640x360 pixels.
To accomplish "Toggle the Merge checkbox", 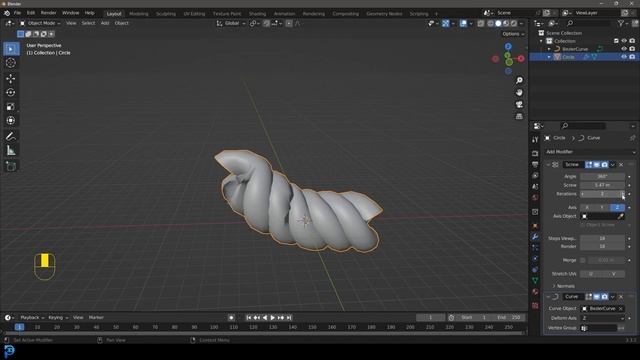I will click(x=583, y=260).
